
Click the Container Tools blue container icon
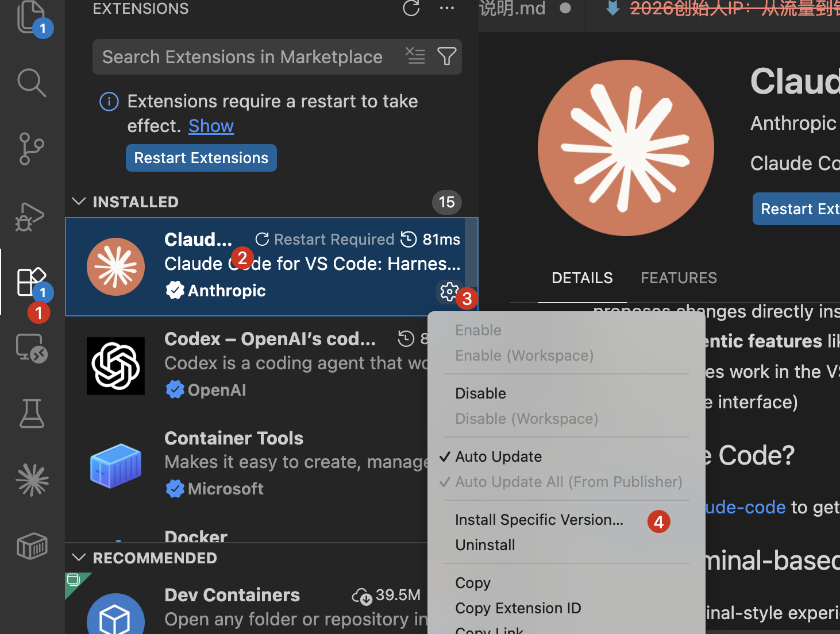click(x=115, y=465)
